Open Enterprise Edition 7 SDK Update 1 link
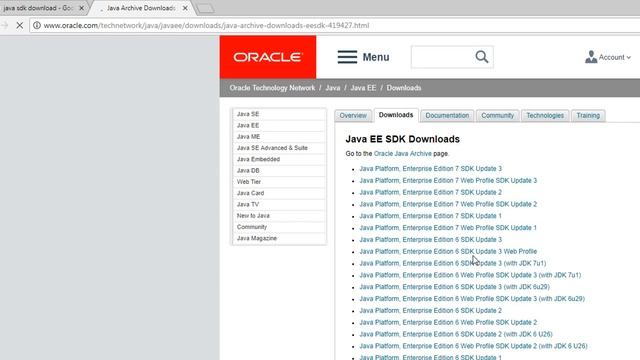The height and width of the screenshot is (360, 640). 431,216
